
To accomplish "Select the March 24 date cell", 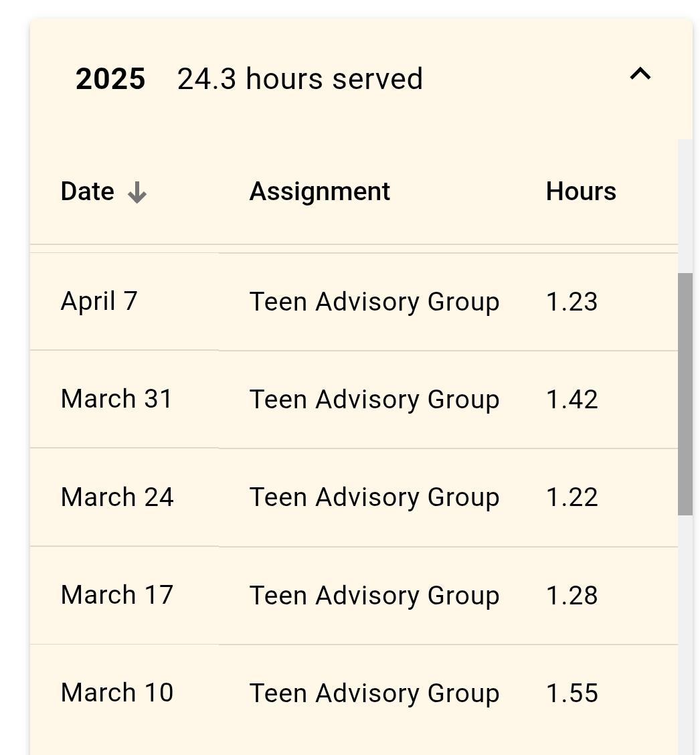I will pyautogui.click(x=117, y=497).
